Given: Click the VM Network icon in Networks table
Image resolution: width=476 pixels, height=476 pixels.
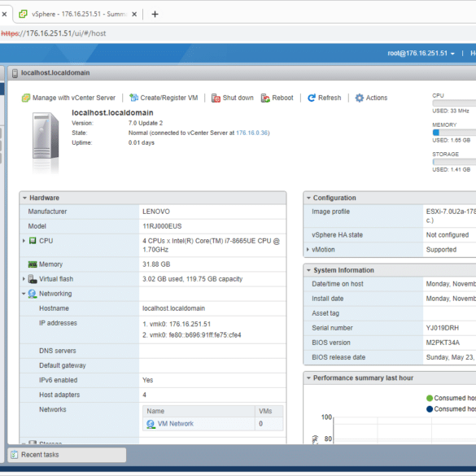Looking at the screenshot, I should 151,424.
